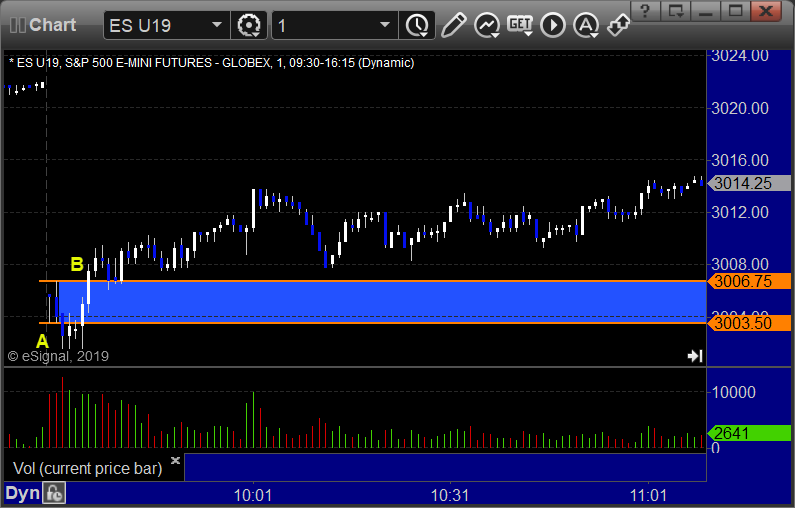Select the pencil drawing tools icon
795x508 pixels.
coord(453,25)
